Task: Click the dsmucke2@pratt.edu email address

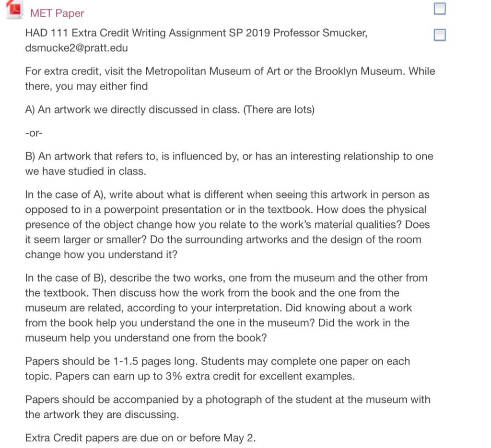Action: pos(76,48)
